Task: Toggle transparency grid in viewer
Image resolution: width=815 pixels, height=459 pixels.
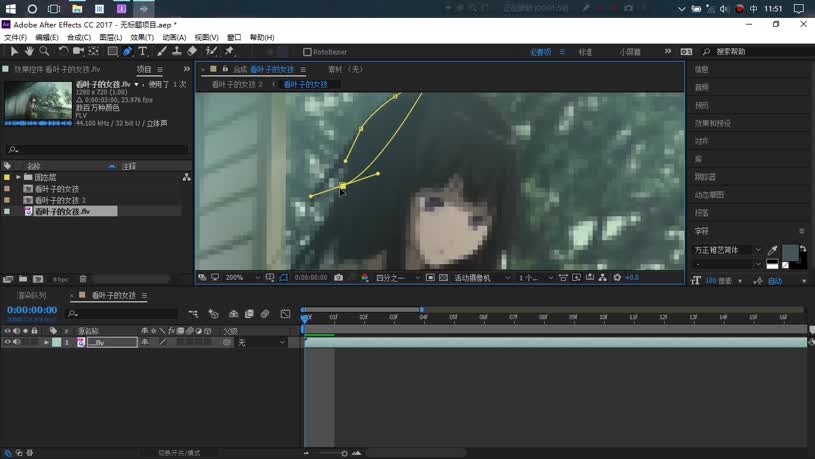Action: (443, 278)
